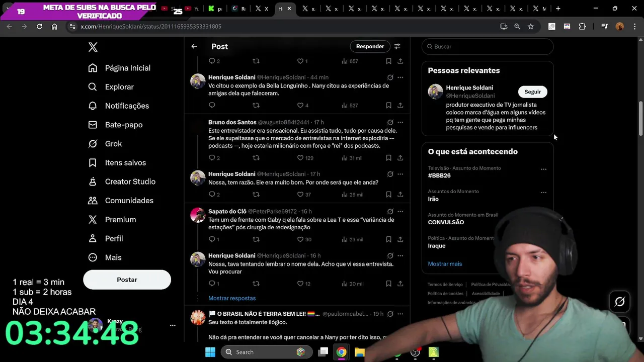
Task: Show hidden replies via Mostrar respostas
Action: (232, 298)
